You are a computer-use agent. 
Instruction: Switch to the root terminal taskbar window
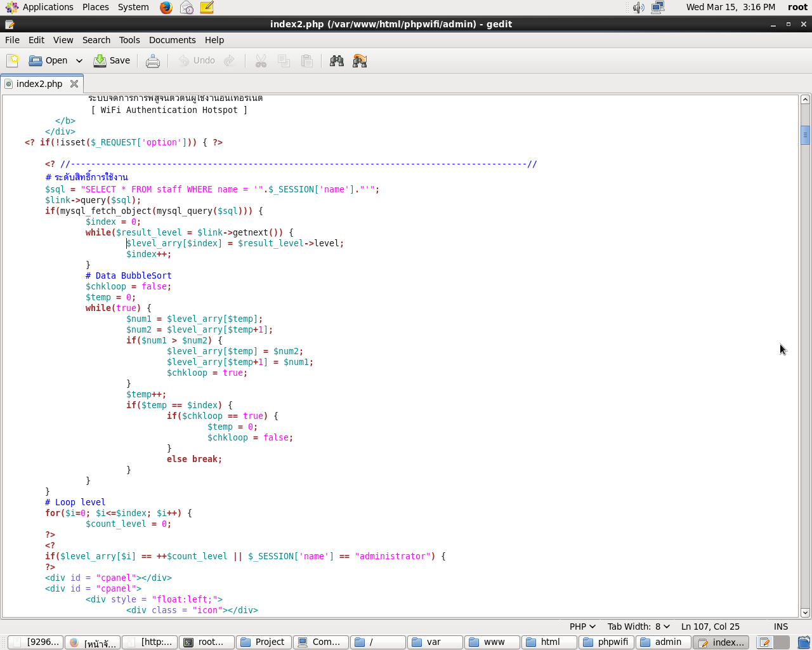207,642
